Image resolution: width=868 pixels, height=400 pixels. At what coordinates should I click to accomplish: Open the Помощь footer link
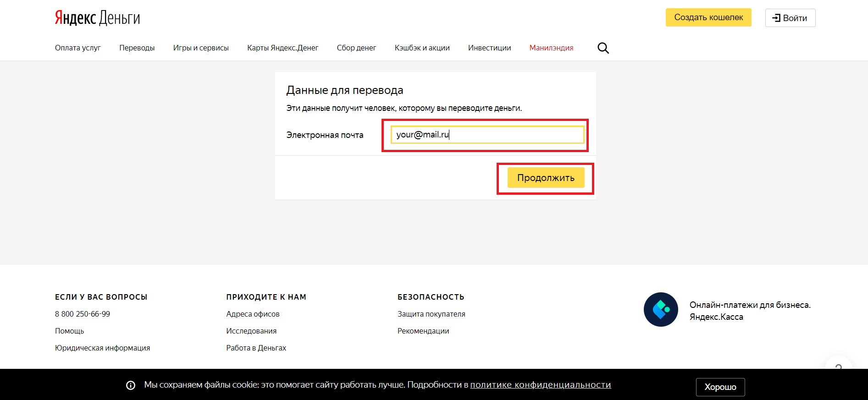click(x=70, y=331)
